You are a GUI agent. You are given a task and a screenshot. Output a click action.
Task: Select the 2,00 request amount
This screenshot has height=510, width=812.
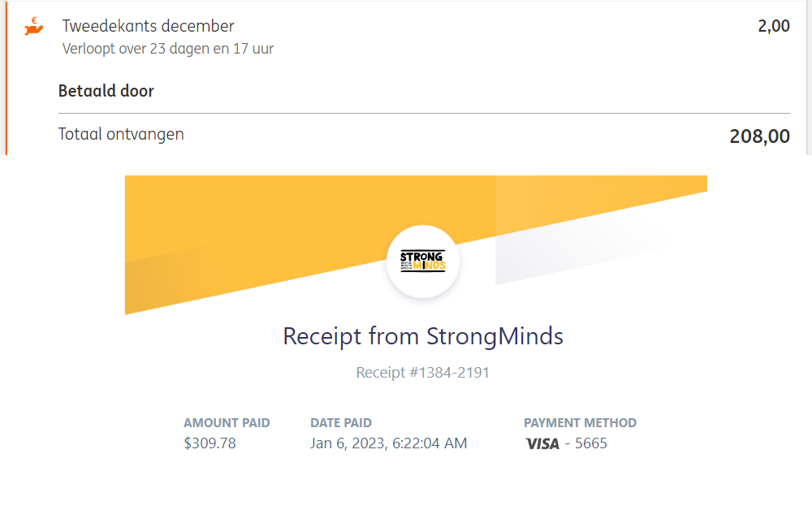click(x=773, y=26)
